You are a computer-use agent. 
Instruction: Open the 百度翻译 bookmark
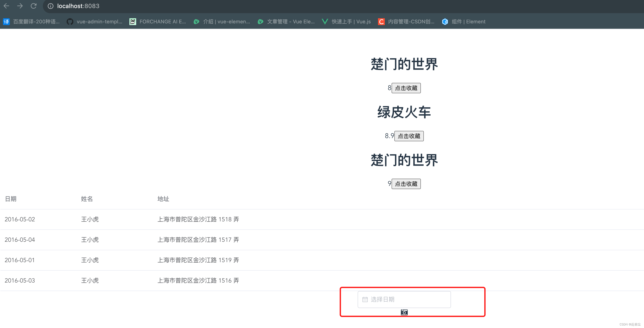(31, 21)
